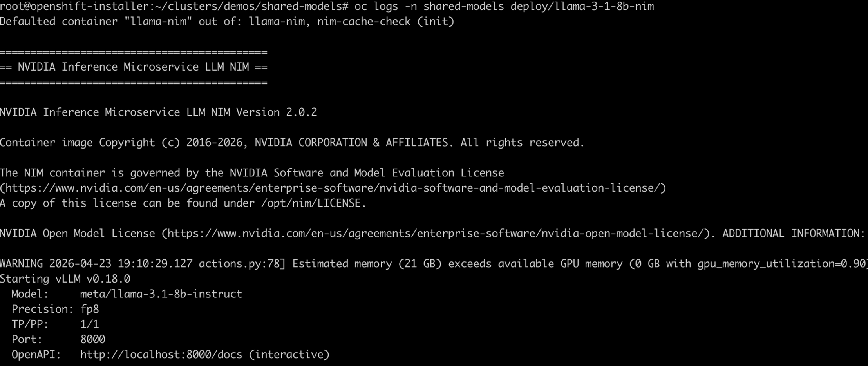This screenshot has height=366, width=868.
Task: Click the Copyright 2016-2026 line
Action: pyautogui.click(x=292, y=143)
